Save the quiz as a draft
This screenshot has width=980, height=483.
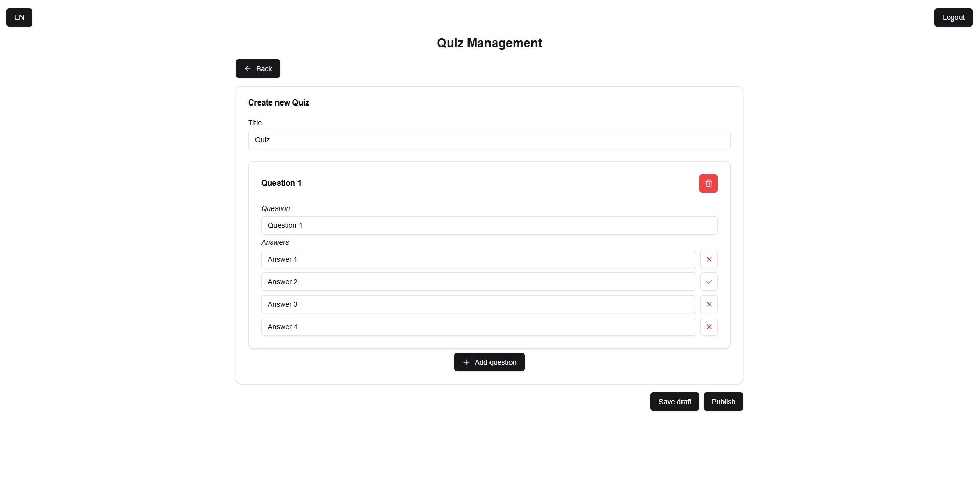coord(674,402)
